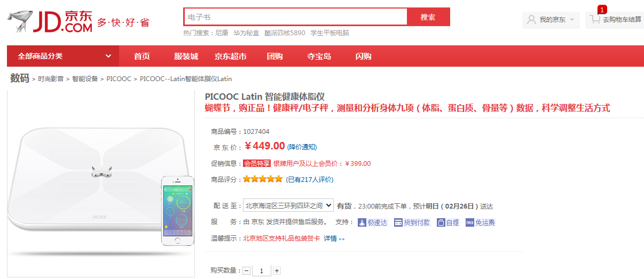644x279 pixels.
Task: Click 银牌用户及以上会员价 ￥399.00 text
Action: tap(322, 164)
